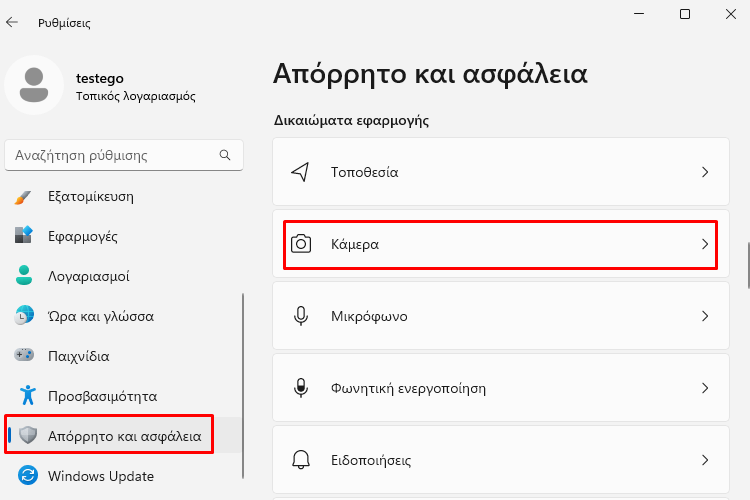Image resolution: width=750 pixels, height=500 pixels.
Task: Click the Αναζήτηση ρύθμισης search field
Action: (124, 155)
